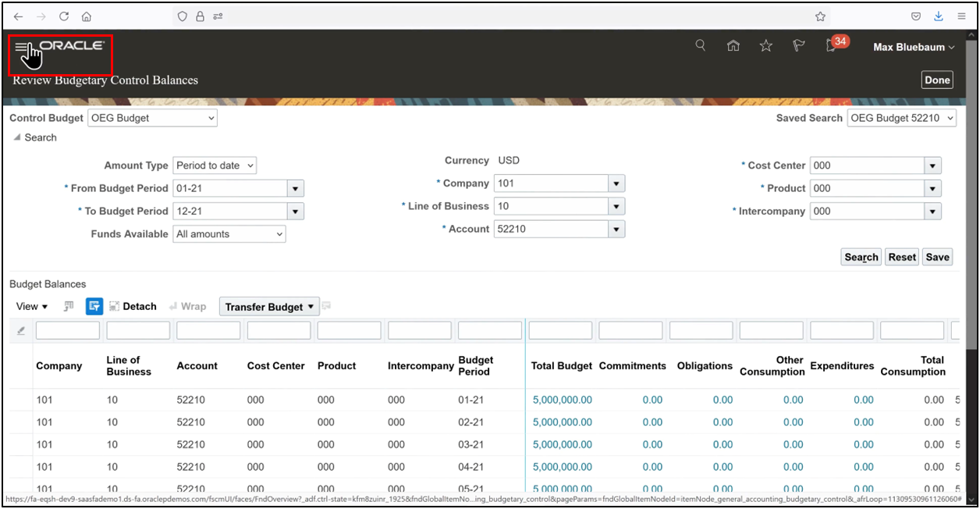The height and width of the screenshot is (509, 980).
Task: Click the Done button
Action: (x=936, y=79)
